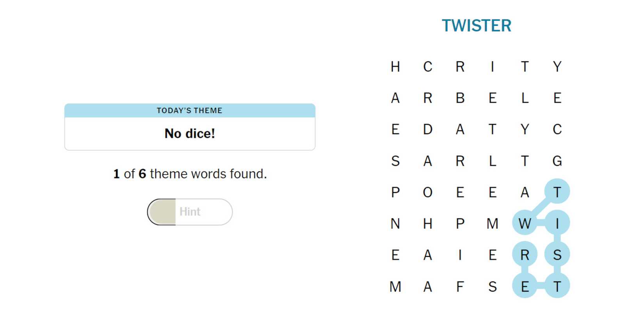Image resolution: width=644 pixels, height=322 pixels.
Task: Click the letter G tile
Action: pyautogui.click(x=557, y=161)
